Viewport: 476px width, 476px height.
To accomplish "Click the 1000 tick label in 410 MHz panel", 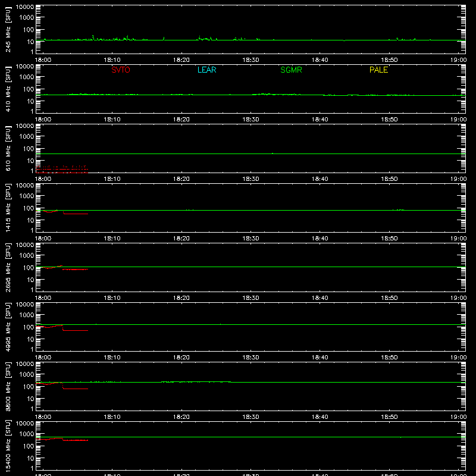I will [27, 77].
